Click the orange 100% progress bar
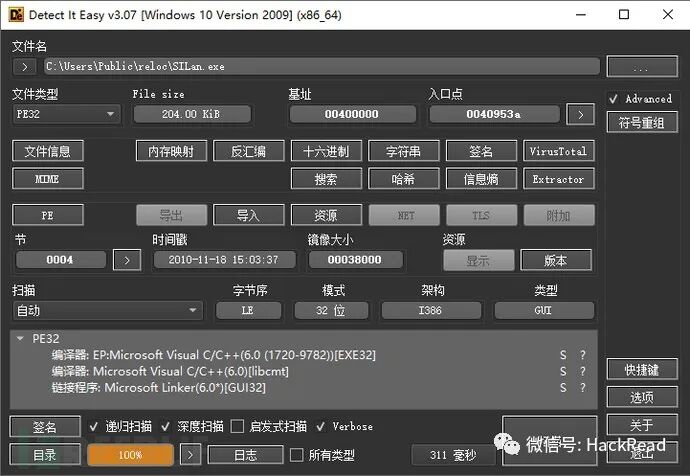690x476 pixels. point(130,455)
